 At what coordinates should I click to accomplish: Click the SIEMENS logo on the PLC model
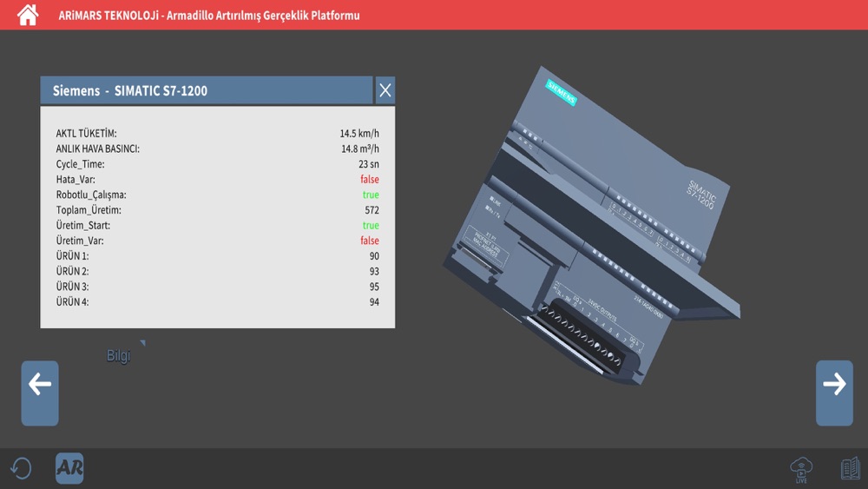point(562,92)
